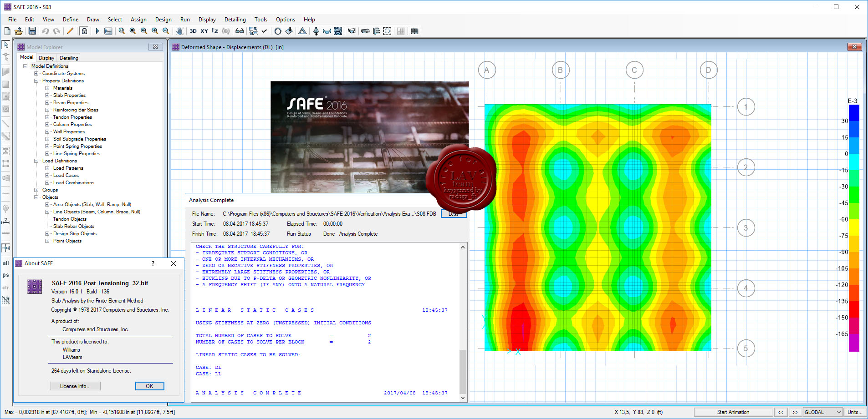Switch to 3D view
The image size is (868, 419).
[x=193, y=31]
